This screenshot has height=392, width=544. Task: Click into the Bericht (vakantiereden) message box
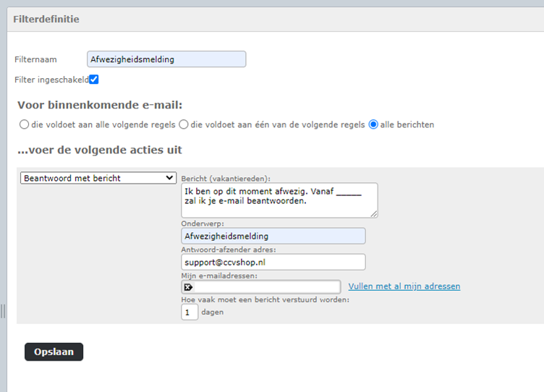[279, 200]
